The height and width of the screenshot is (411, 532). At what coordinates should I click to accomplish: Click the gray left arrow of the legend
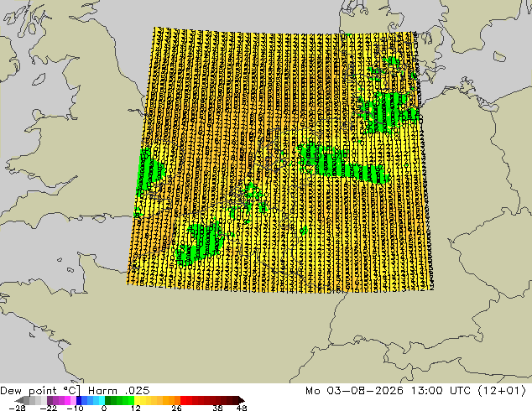click(19, 400)
